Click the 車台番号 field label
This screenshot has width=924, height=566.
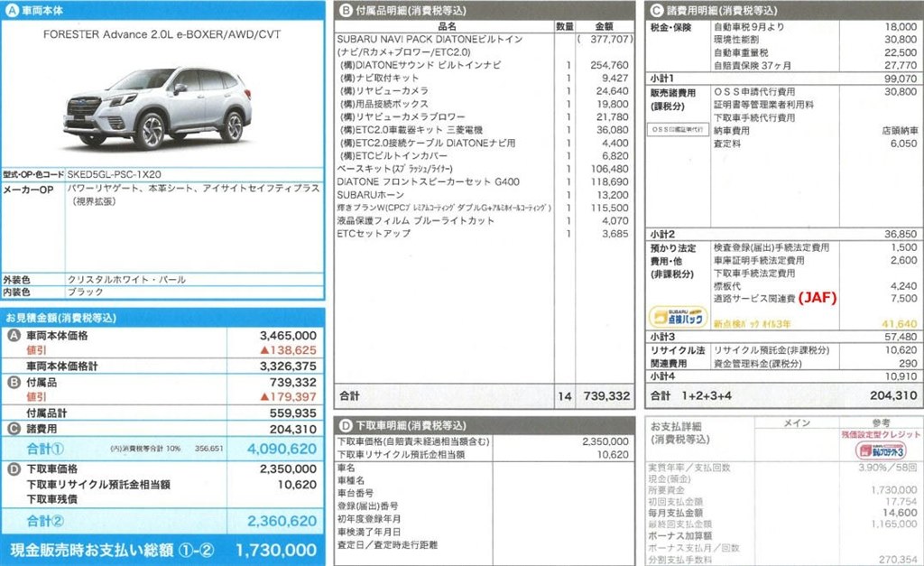356,493
